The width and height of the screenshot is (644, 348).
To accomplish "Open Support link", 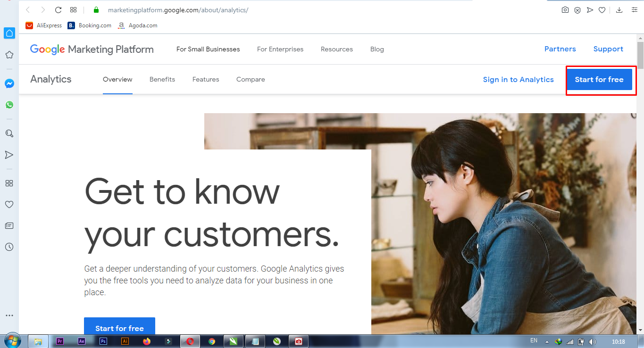I will (x=608, y=49).
